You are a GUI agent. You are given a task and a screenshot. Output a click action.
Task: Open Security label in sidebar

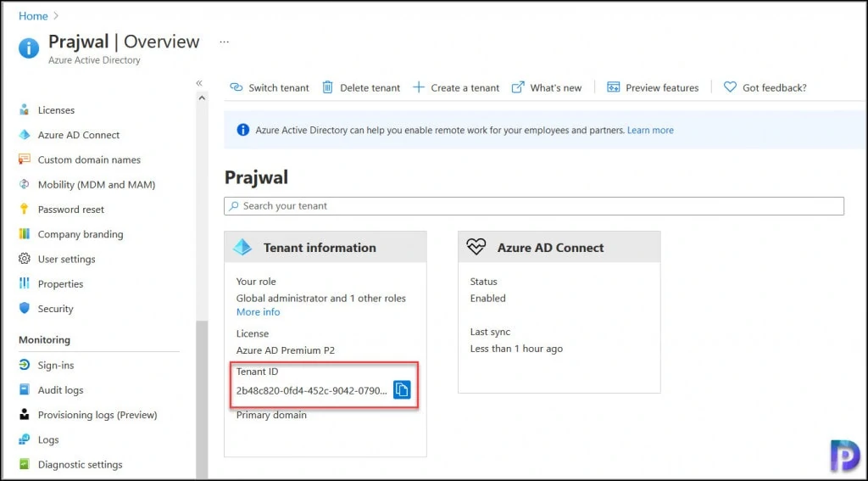pos(55,309)
